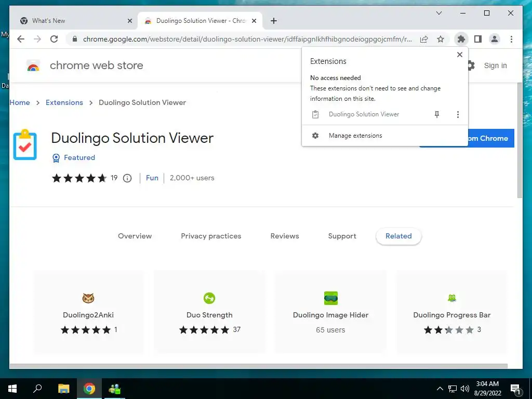The width and height of the screenshot is (532, 399).
Task: Open Chrome Web Store settings gear
Action: pyautogui.click(x=471, y=65)
